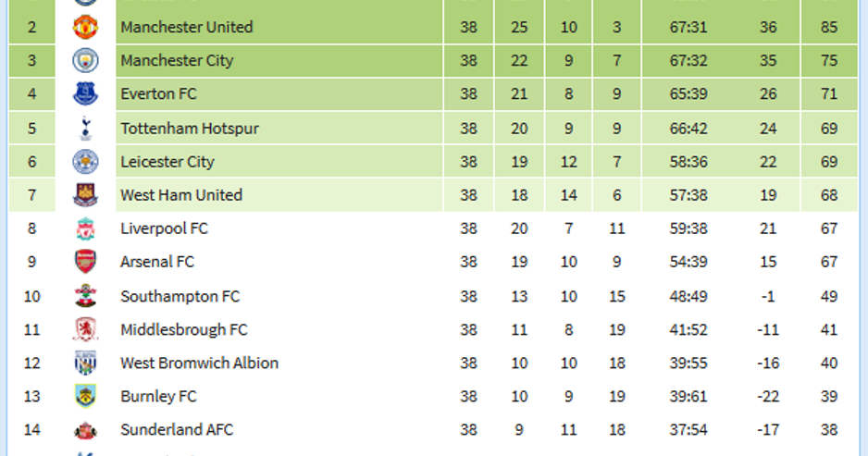Click the Everton FC club crest
This screenshot has width=868, height=456.
pyautogui.click(x=85, y=93)
